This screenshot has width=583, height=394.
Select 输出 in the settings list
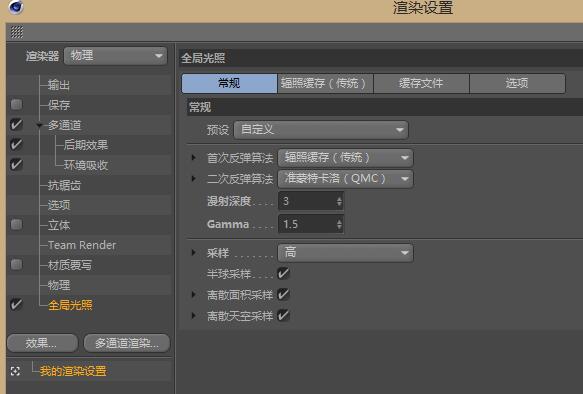coord(59,85)
